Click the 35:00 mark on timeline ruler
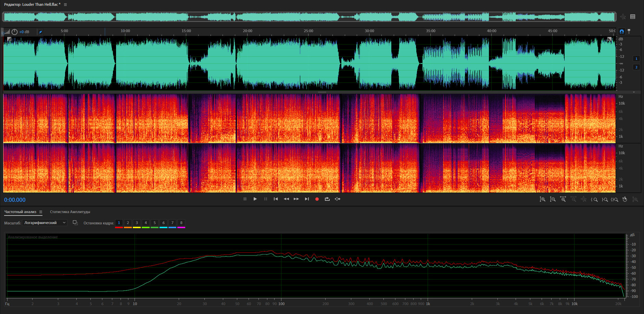644x314 pixels. [431, 31]
